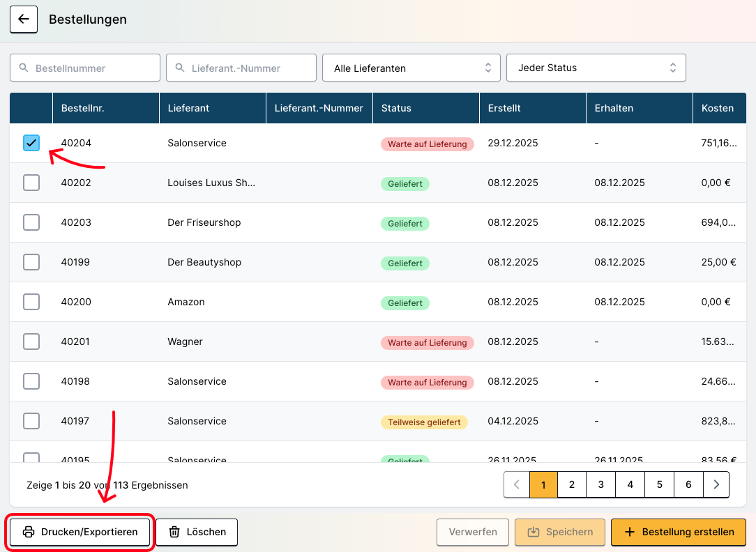Tick the checkbox for Amazon order 40200
Image resolution: width=756 pixels, height=552 pixels.
[x=31, y=302]
